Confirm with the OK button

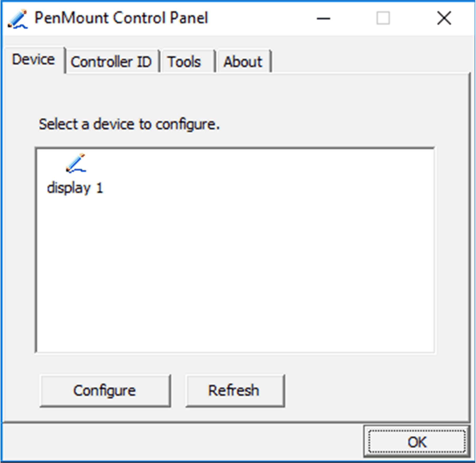pyautogui.click(x=417, y=442)
